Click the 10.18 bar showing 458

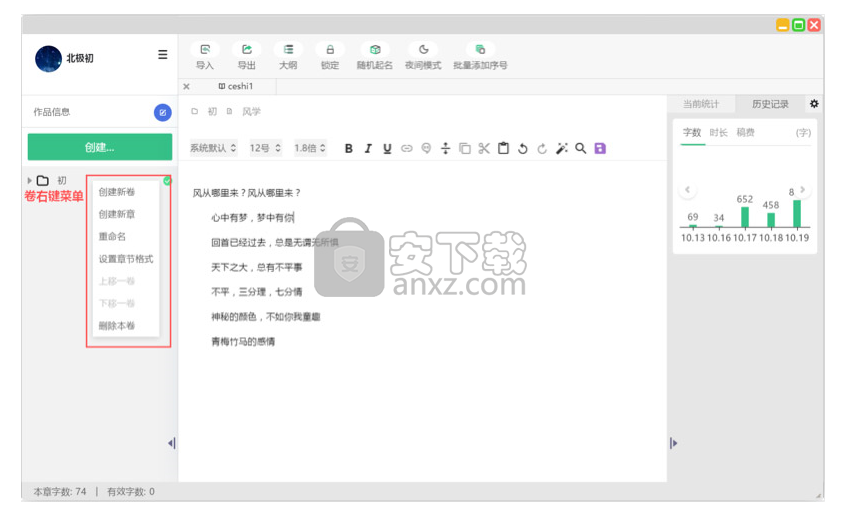[x=771, y=220]
